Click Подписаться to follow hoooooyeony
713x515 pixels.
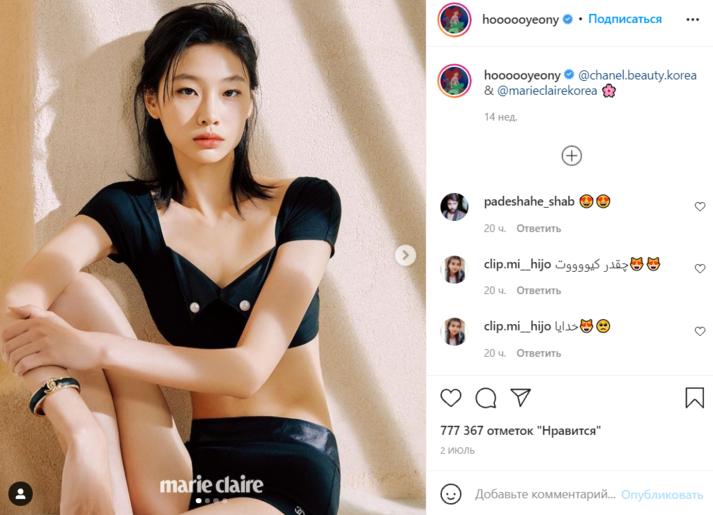625,19
